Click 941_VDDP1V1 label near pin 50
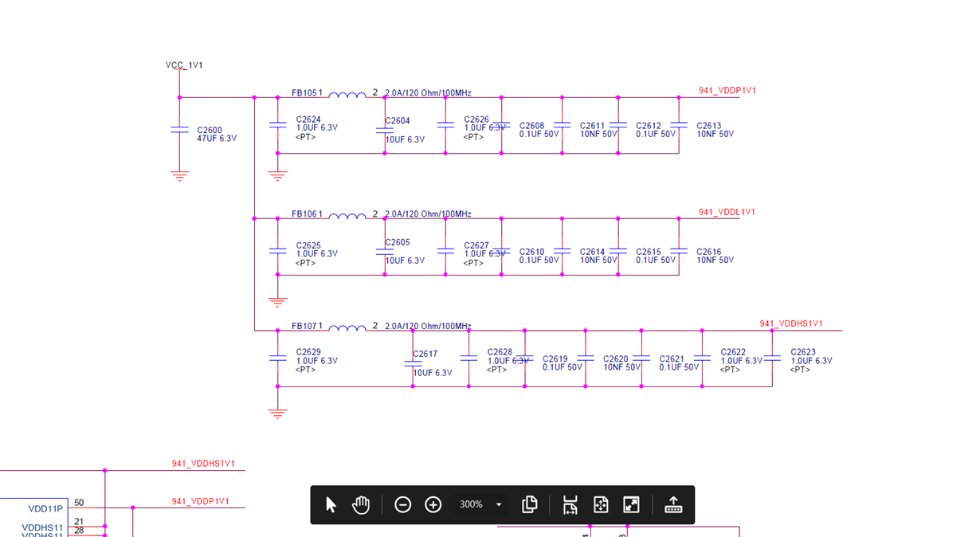 pyautogui.click(x=200, y=502)
